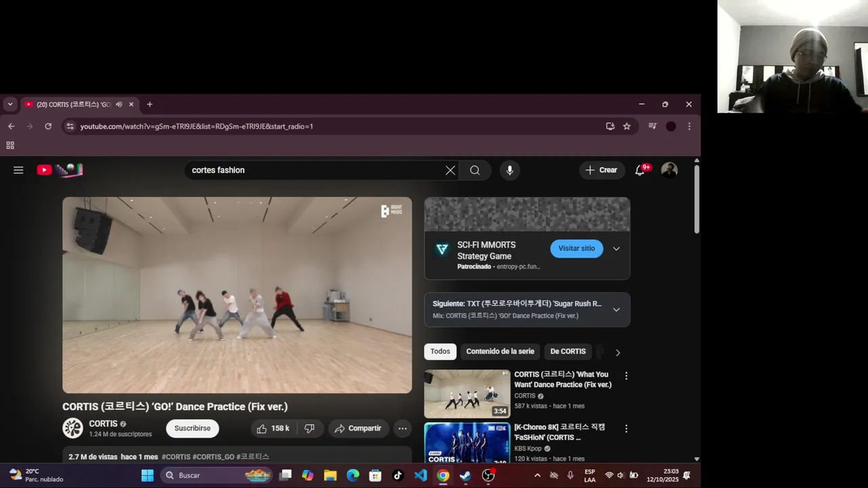868x488 pixels.
Task: Reload the YouTube page
Action: coord(48,126)
